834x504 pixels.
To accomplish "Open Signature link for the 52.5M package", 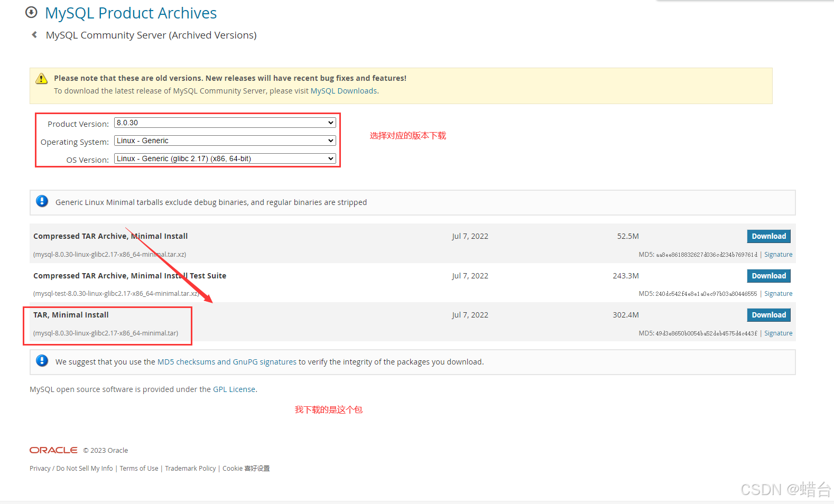I will coord(778,255).
